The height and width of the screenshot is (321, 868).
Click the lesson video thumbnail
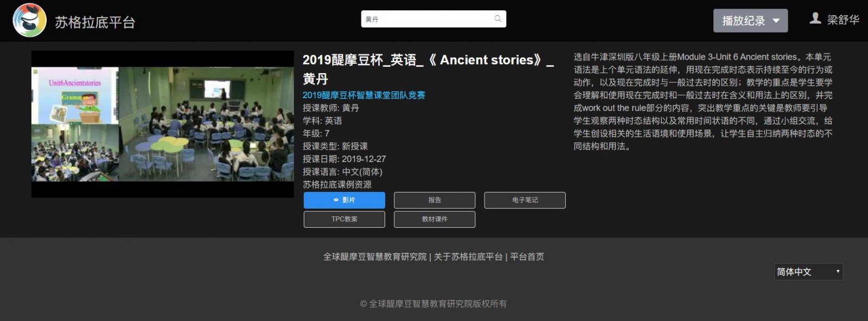click(x=163, y=124)
